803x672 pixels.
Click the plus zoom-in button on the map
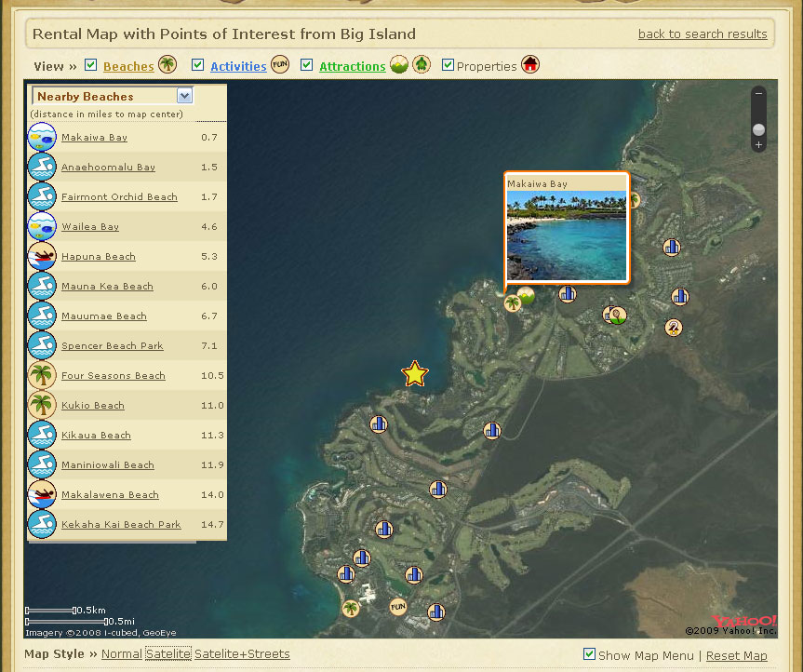(758, 145)
